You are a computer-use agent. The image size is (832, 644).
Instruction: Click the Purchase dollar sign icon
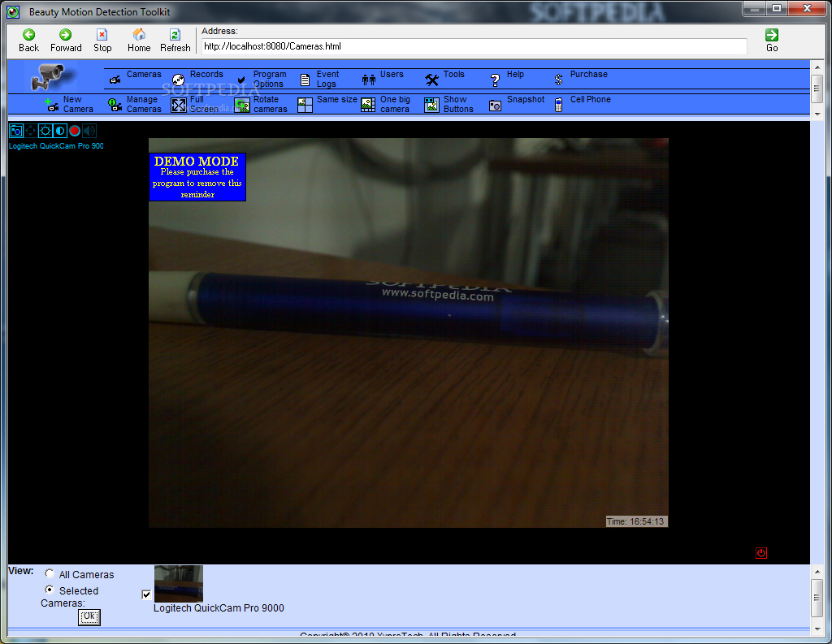coord(558,80)
